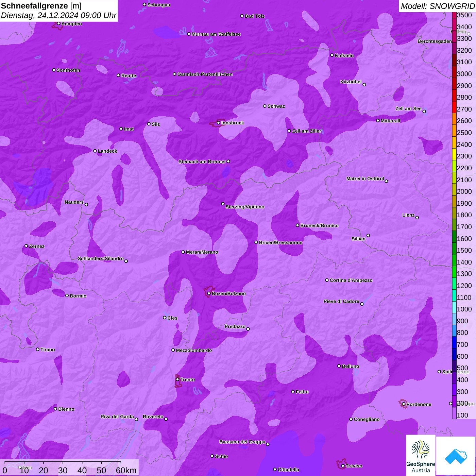This screenshot has height=476, width=476.
Task: Click the red legend swatch beside 2700
Action: pyautogui.click(x=454, y=107)
